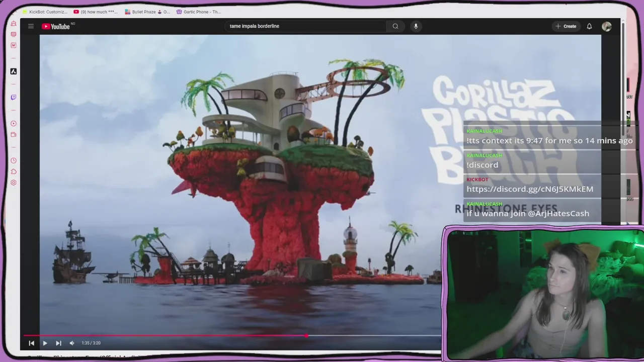
Task: Click the chat message reading !discord
Action: click(482, 165)
